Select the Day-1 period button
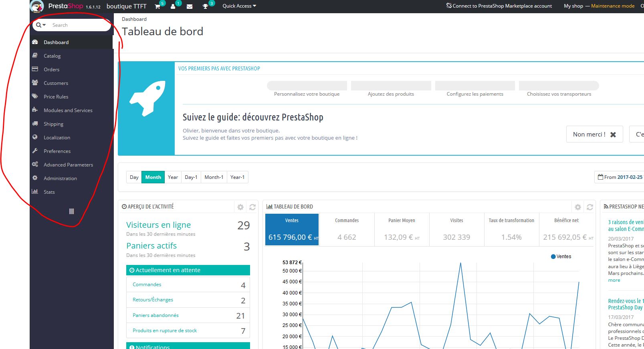644x349 pixels. pyautogui.click(x=191, y=177)
